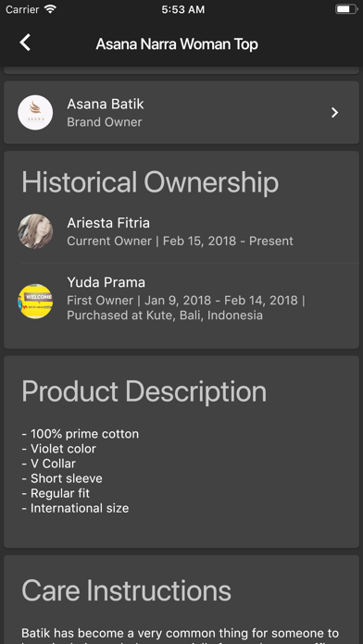Tap the Asana Narra Woman Top title
Viewport: 363px width, 644px height.
(x=177, y=43)
